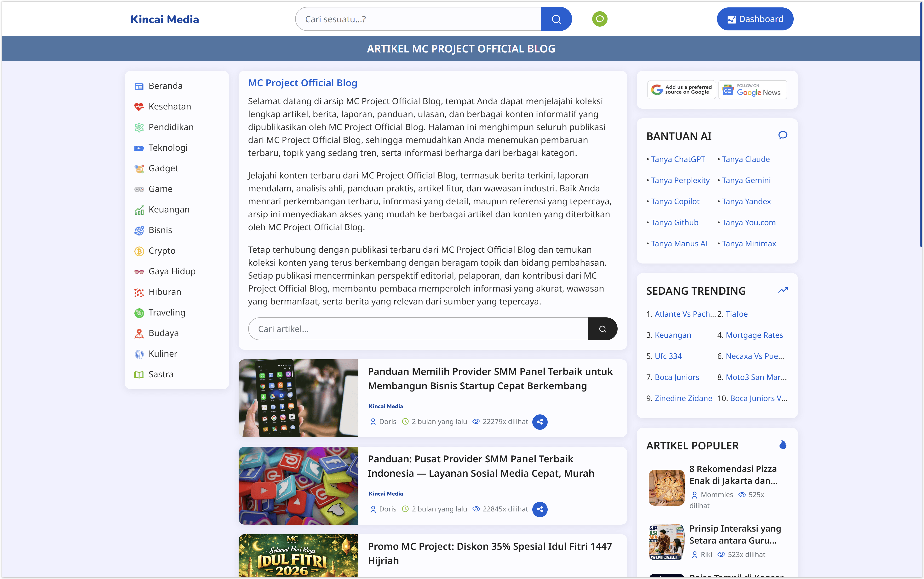Open the green chat bubble icon
924x579 pixels.
click(600, 19)
